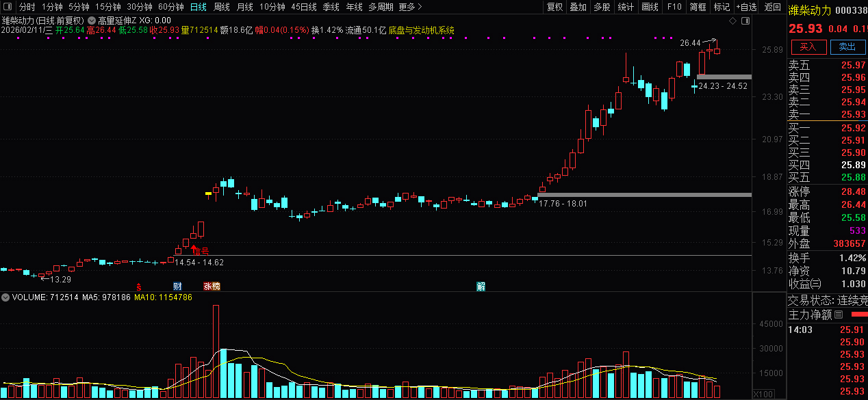Viewport: 868px width, 400px height.
Task: Open the 统计 statistics tool
Action: coord(626,7)
